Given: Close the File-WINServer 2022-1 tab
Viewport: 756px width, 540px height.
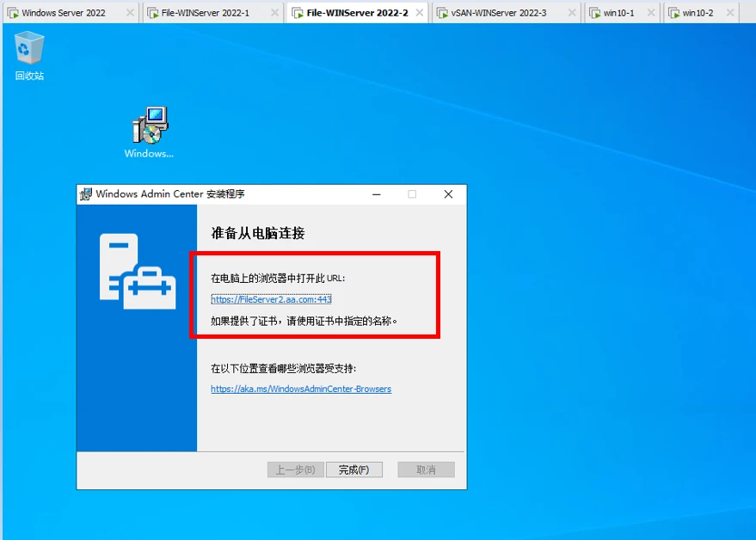Looking at the screenshot, I should [x=274, y=13].
